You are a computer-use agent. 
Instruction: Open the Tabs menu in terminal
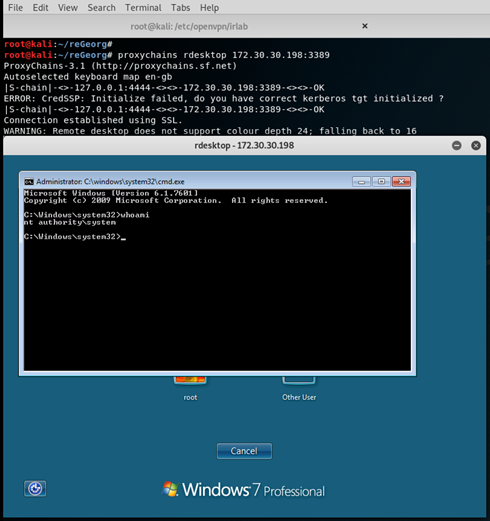click(x=180, y=7)
